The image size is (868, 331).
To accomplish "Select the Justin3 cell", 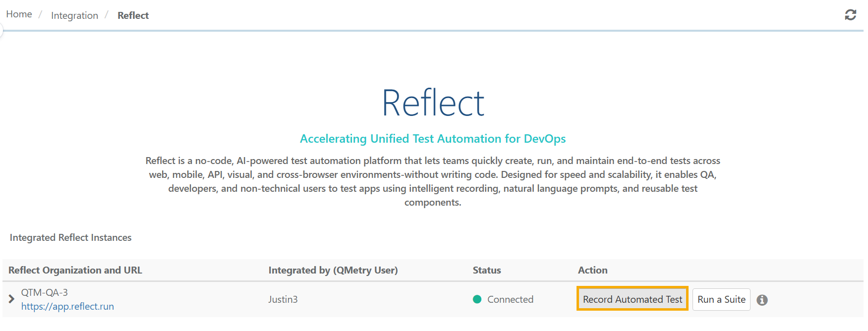I will point(283,299).
